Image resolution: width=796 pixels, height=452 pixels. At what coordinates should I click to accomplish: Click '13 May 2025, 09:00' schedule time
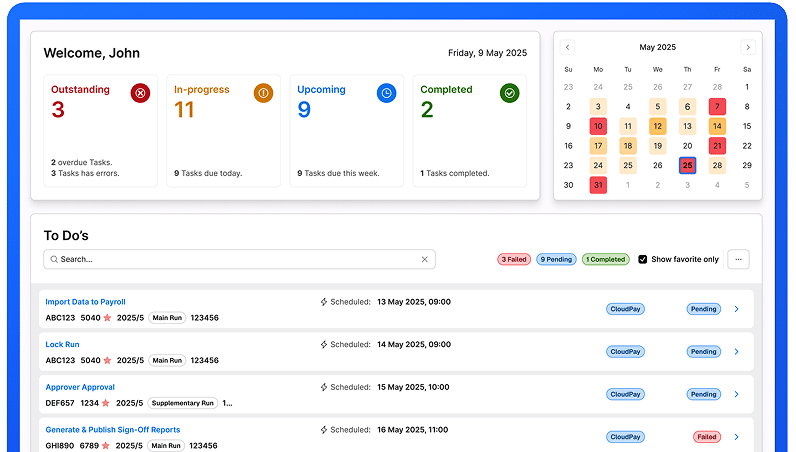(x=414, y=302)
